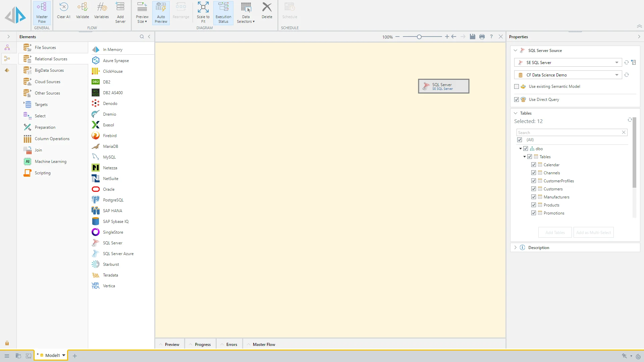Click the zoom slider handle
The image size is (644, 362).
[419, 37]
